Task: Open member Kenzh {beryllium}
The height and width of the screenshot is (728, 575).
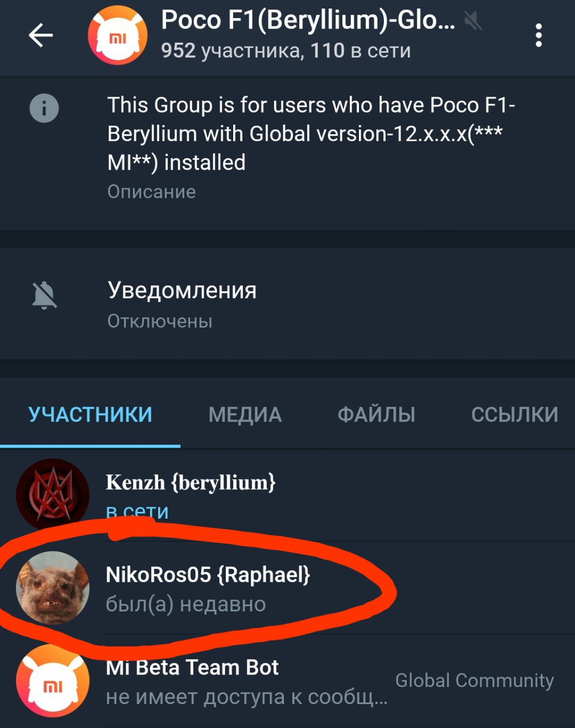Action: click(x=287, y=494)
